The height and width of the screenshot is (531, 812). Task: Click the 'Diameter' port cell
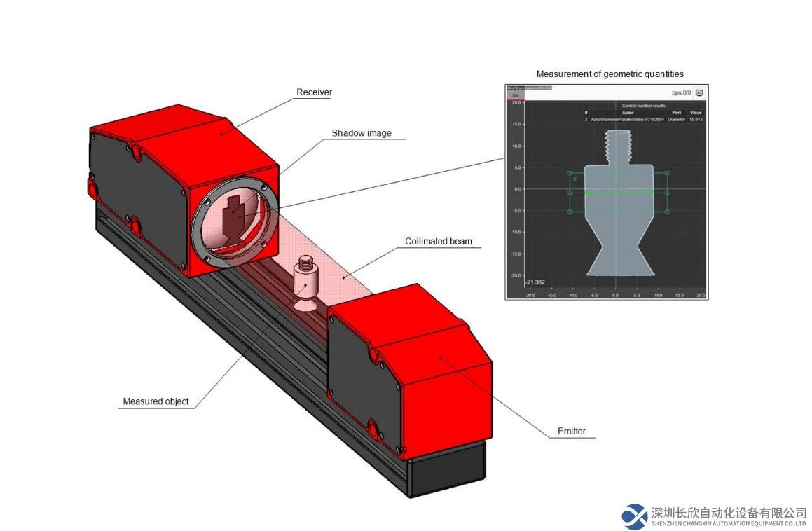click(x=676, y=120)
